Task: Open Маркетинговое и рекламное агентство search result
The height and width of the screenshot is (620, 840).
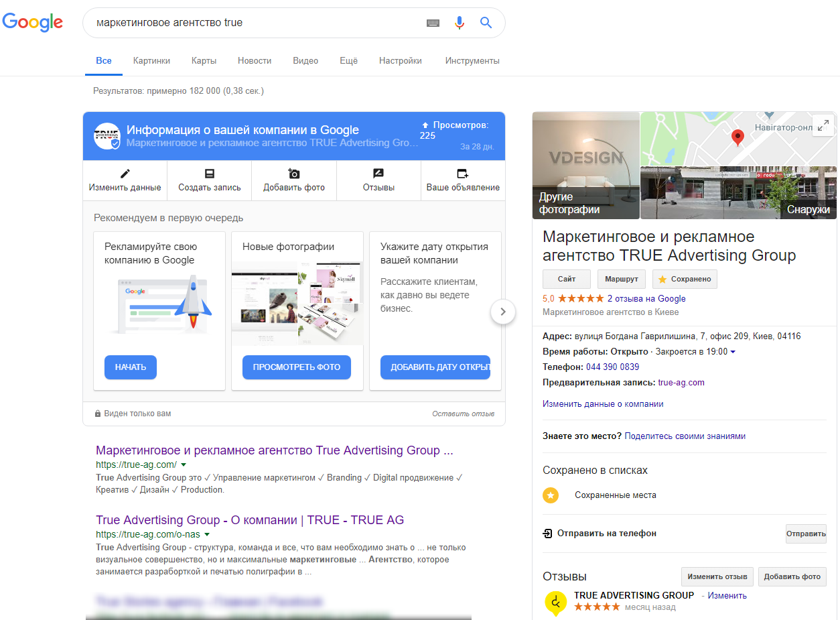Action: (x=275, y=450)
